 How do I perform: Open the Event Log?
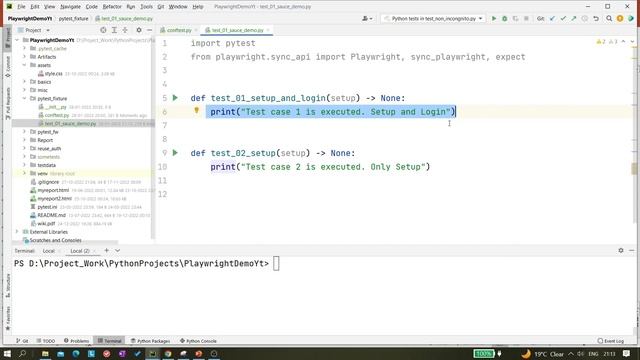(x=611, y=341)
